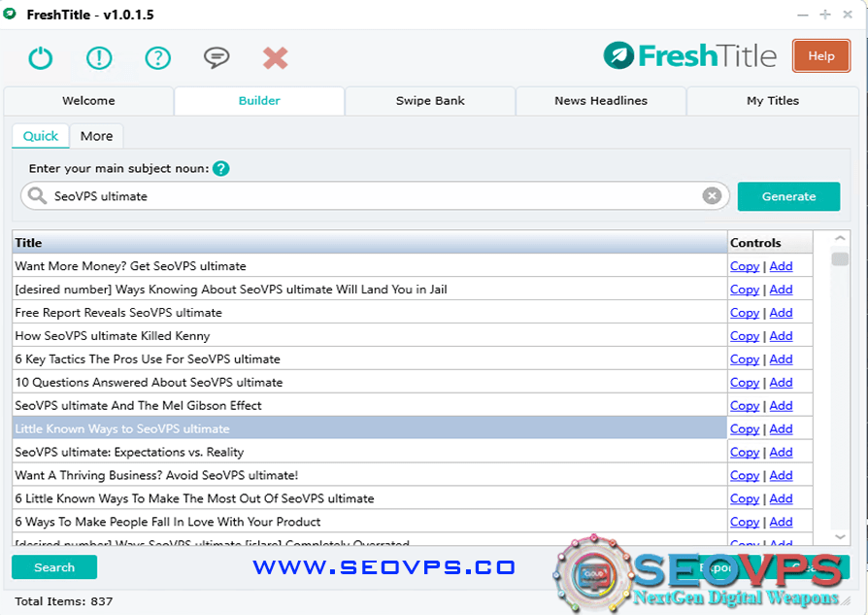Copy the 'Mel Gibson Effect' title
Screen dimensions: 868x615
(x=745, y=406)
